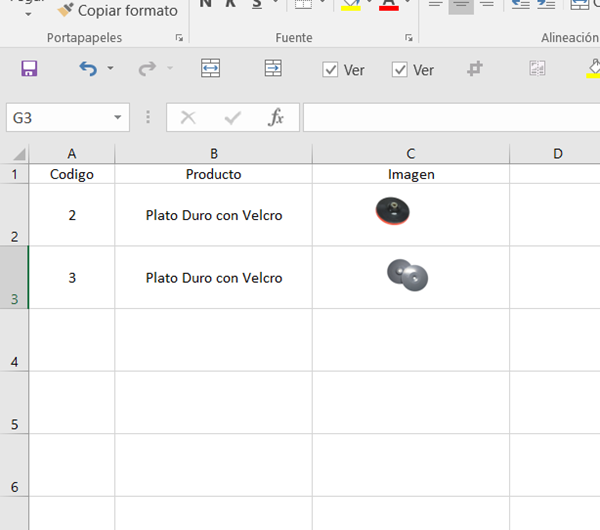Open the Pegar dropdown arrow

point(28,15)
